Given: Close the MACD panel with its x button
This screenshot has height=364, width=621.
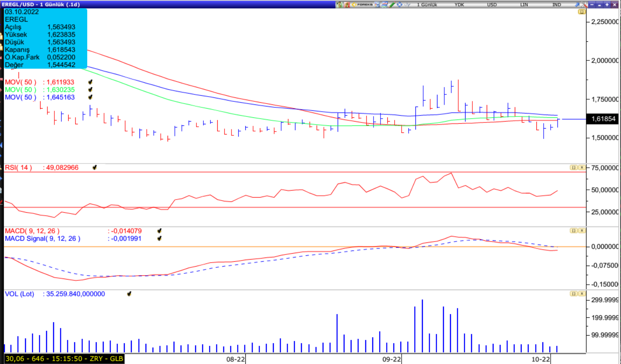Looking at the screenshot, I should click(x=582, y=231).
